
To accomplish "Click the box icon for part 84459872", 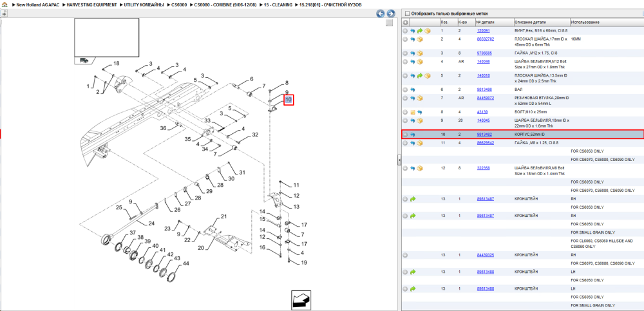I will [420, 98].
